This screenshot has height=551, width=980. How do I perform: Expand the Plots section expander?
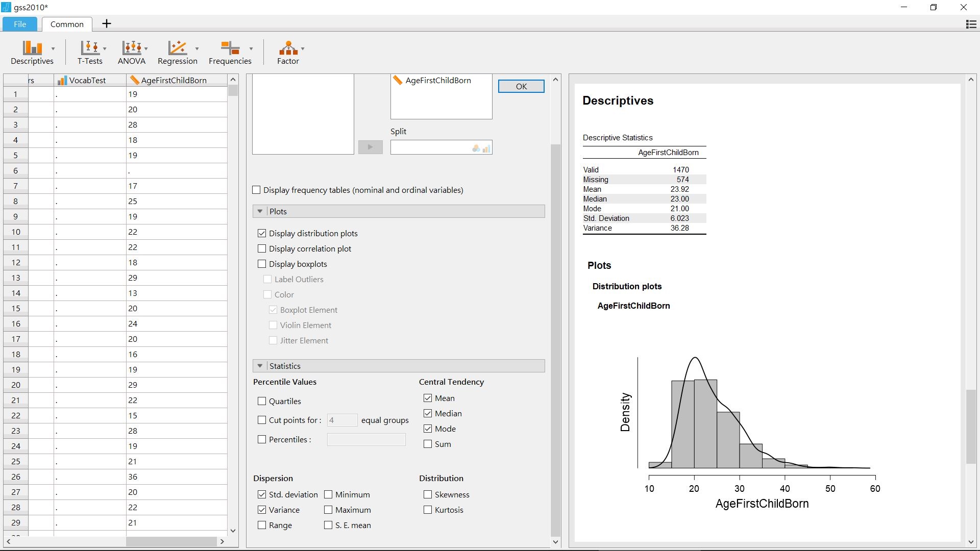click(x=259, y=211)
